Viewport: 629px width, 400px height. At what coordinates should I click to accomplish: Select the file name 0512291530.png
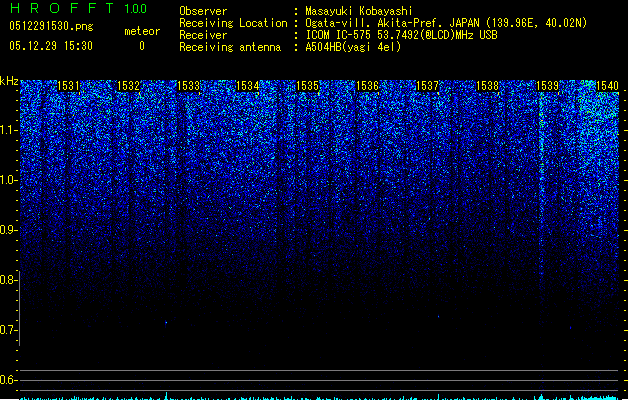click(x=51, y=27)
